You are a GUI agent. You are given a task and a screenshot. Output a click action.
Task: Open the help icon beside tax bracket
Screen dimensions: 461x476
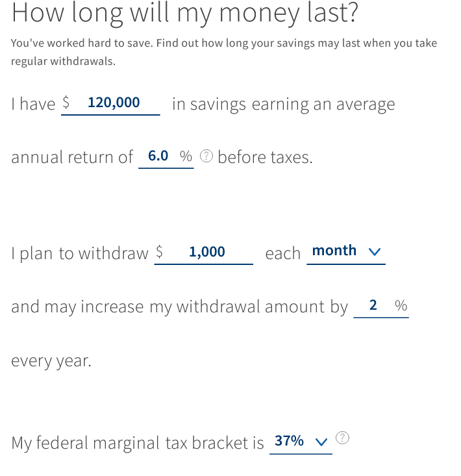(342, 438)
